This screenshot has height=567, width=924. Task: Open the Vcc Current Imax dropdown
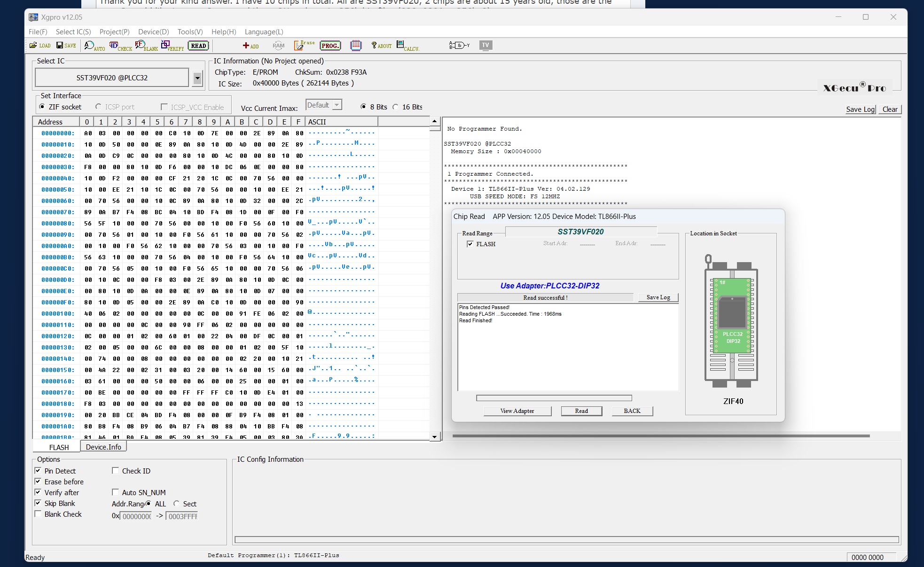click(x=337, y=105)
